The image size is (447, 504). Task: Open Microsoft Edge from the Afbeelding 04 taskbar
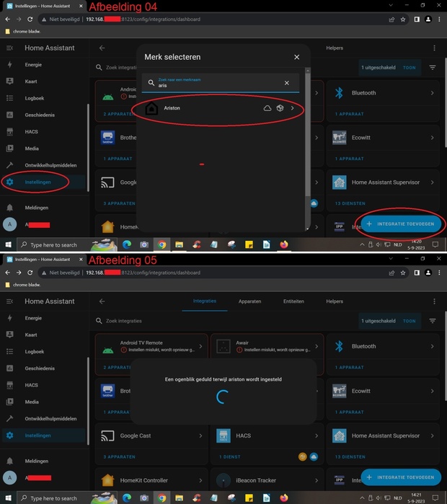pos(127,245)
